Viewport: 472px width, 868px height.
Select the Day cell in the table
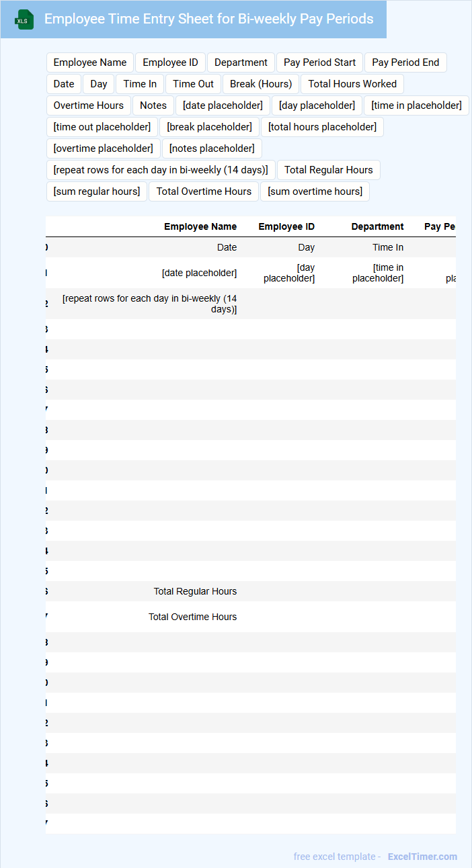point(307,247)
